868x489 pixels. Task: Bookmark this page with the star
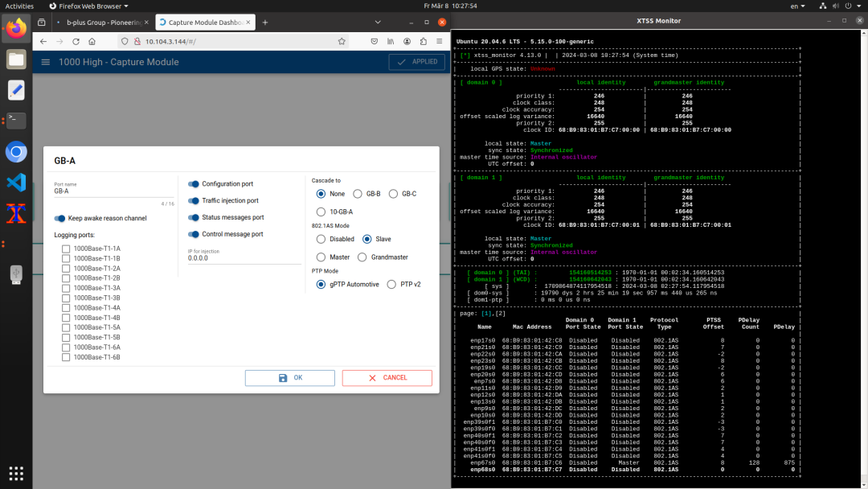(x=342, y=41)
